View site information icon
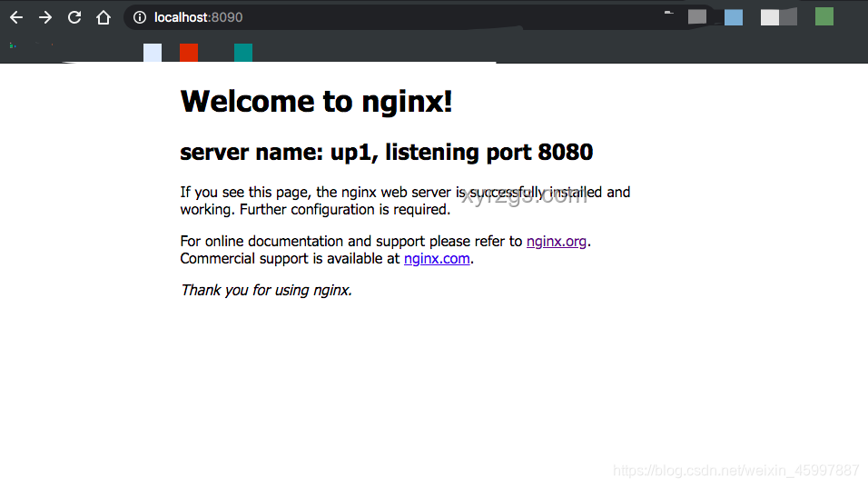The width and height of the screenshot is (868, 487). click(140, 18)
